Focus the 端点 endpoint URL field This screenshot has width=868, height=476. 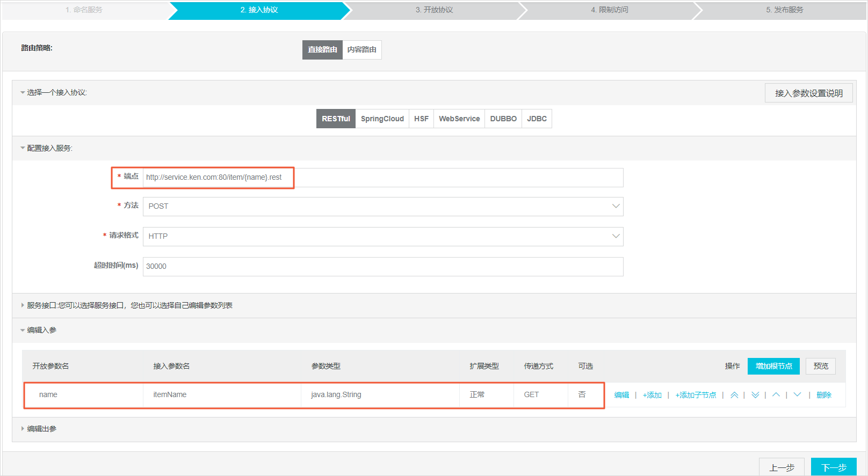[x=383, y=178]
